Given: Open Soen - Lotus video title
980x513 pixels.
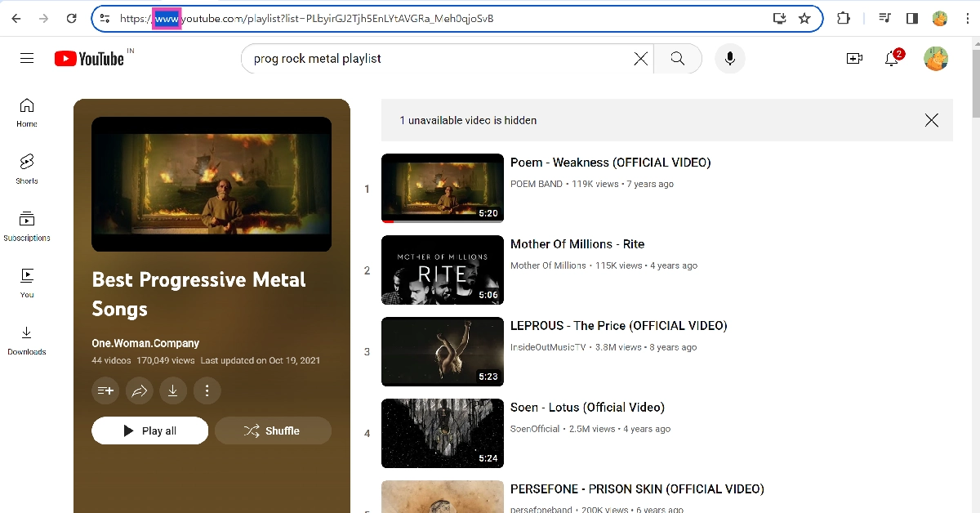Looking at the screenshot, I should click(x=587, y=408).
